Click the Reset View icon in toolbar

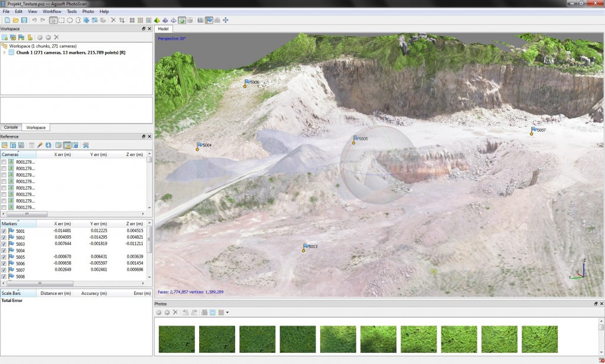coord(226,20)
